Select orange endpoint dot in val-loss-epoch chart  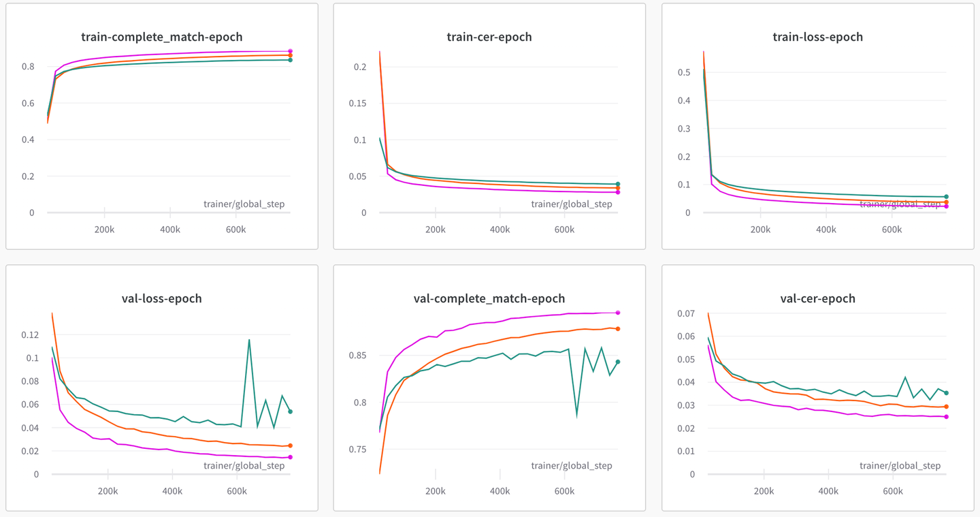(x=291, y=445)
